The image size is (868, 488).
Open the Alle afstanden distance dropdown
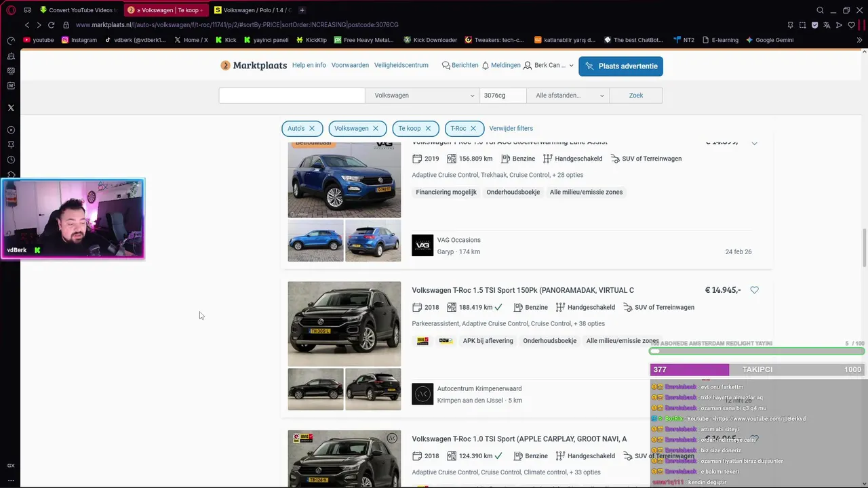coord(568,96)
